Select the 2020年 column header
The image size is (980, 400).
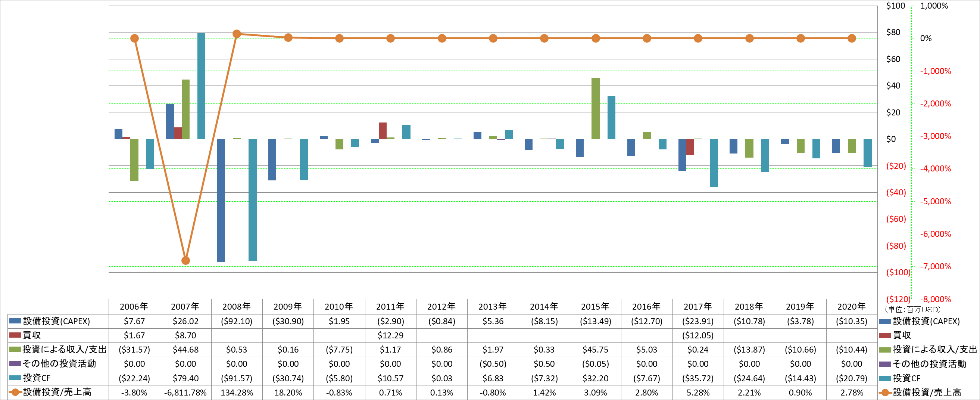pos(851,306)
